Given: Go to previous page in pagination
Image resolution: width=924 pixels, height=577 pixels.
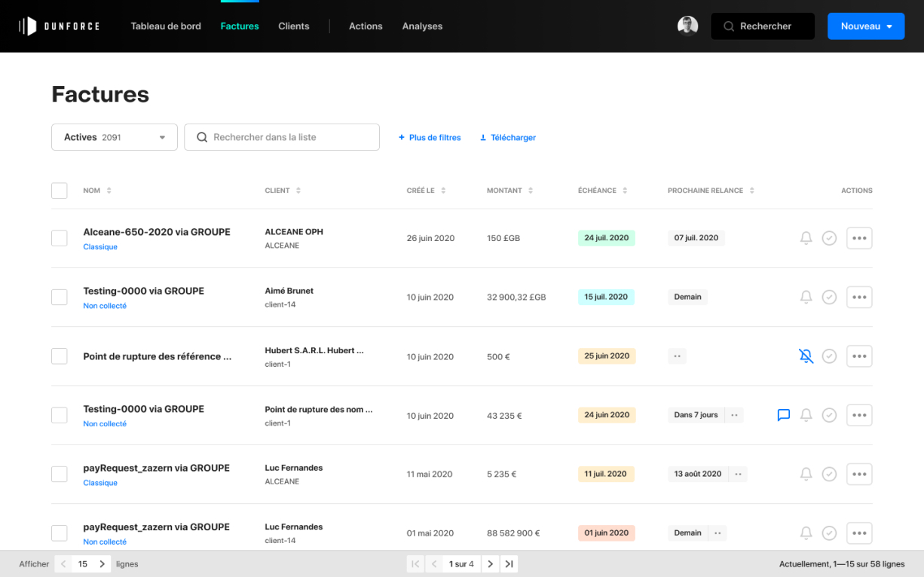Looking at the screenshot, I should pyautogui.click(x=433, y=563).
